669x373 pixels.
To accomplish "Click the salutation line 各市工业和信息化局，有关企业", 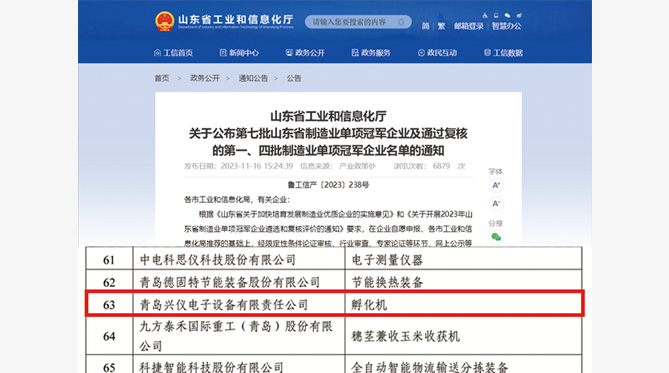I will point(237,199).
